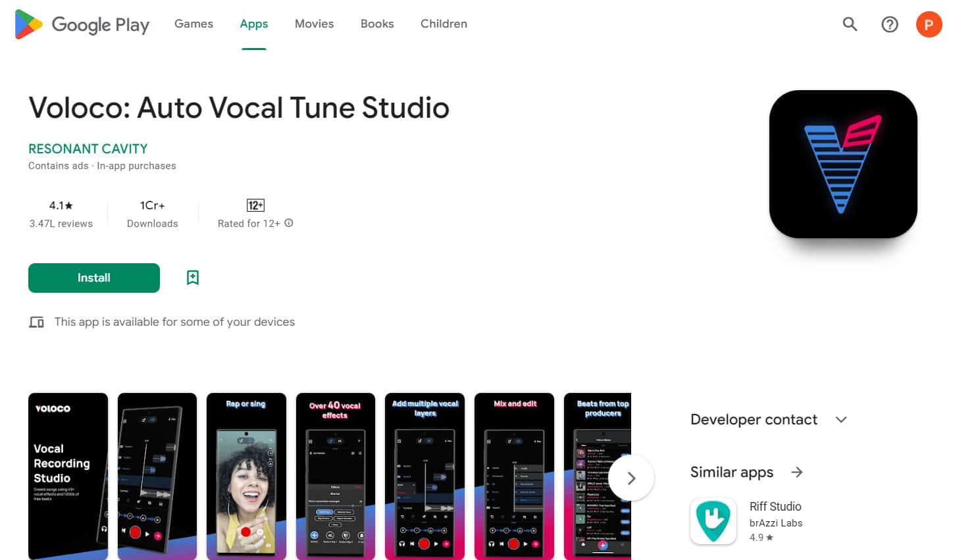This screenshot has width=953, height=560.
Task: Open the Rated for 12+ info icon
Action: (288, 223)
